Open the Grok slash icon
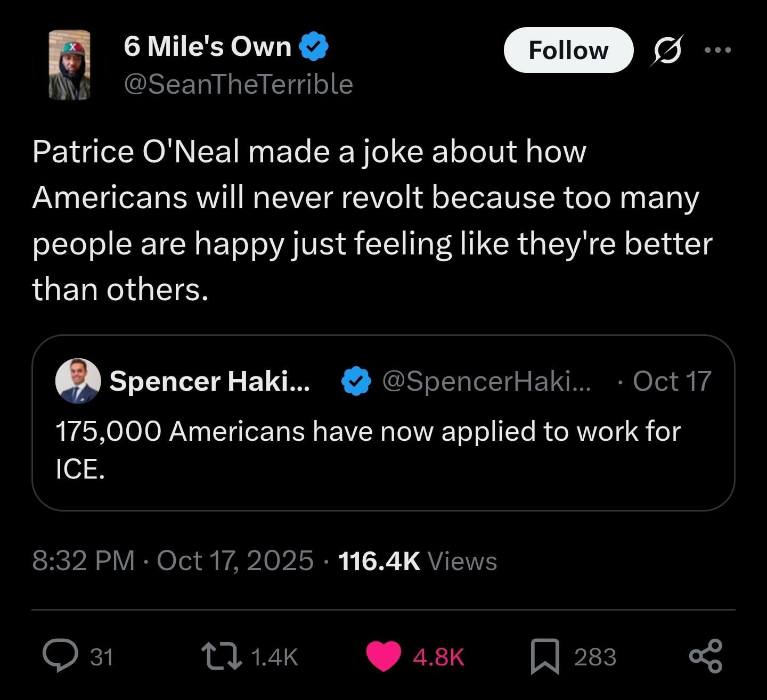This screenshot has height=700, width=767. pyautogui.click(x=666, y=50)
